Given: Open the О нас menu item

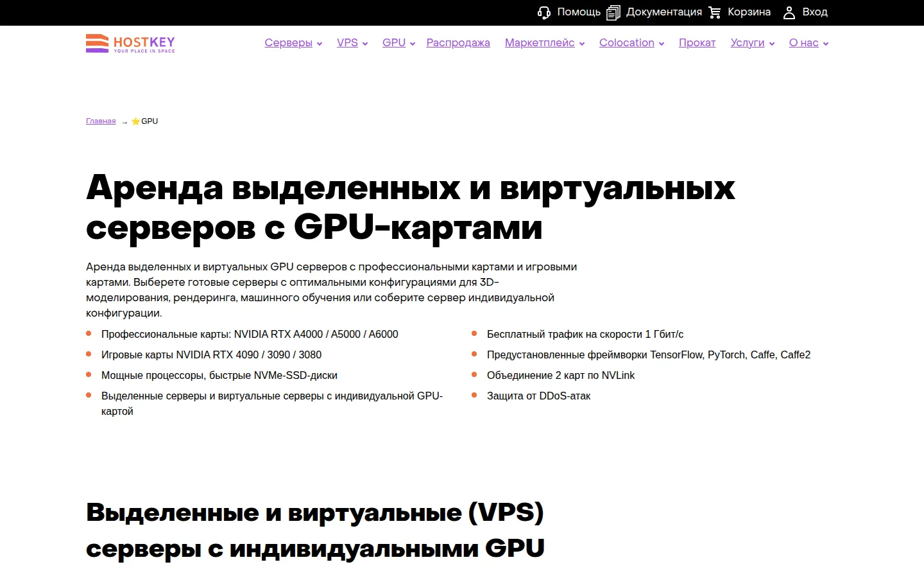Looking at the screenshot, I should click(803, 43).
